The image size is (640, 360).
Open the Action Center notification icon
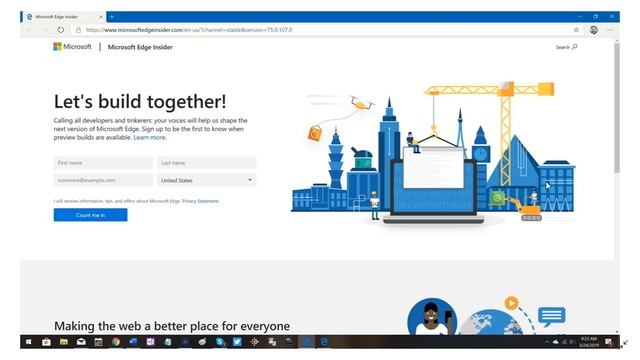[608, 342]
